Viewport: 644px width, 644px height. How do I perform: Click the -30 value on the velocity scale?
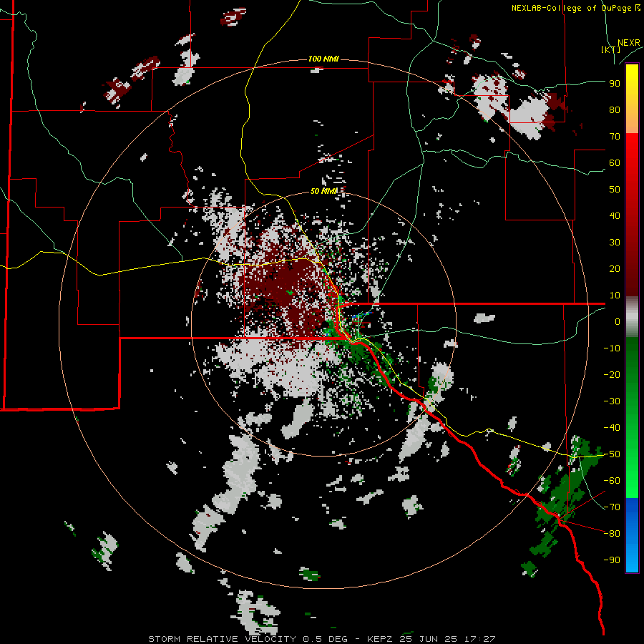click(x=612, y=401)
